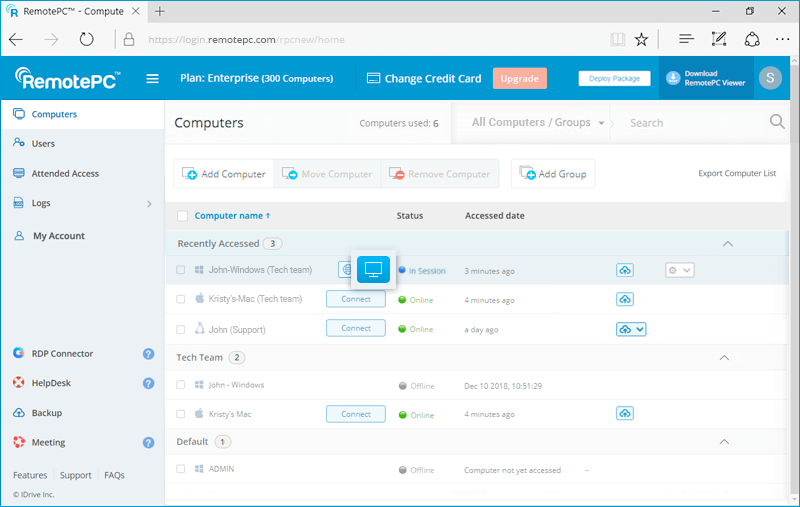Viewport: 800px width, 507px height.
Task: Open My Account in sidebar
Action: pyautogui.click(x=59, y=236)
